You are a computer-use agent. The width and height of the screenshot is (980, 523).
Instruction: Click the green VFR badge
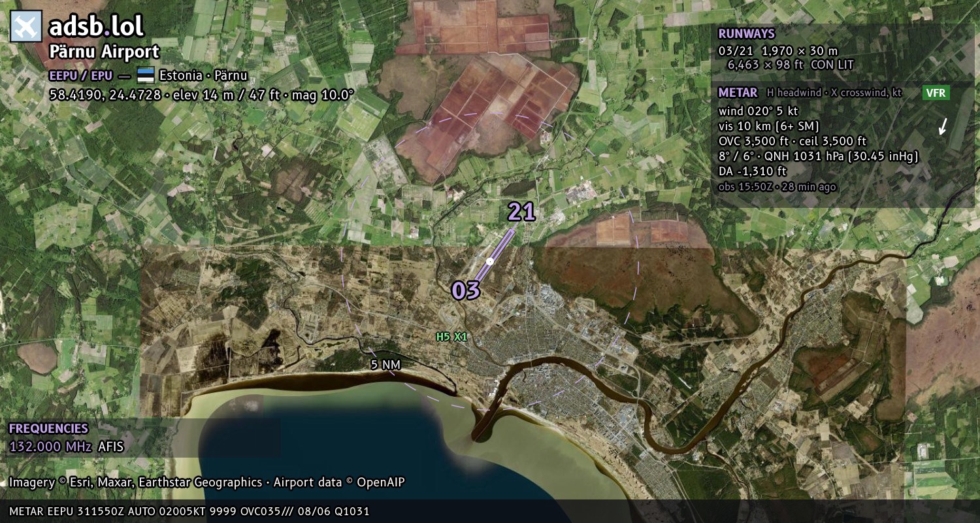coord(936,93)
